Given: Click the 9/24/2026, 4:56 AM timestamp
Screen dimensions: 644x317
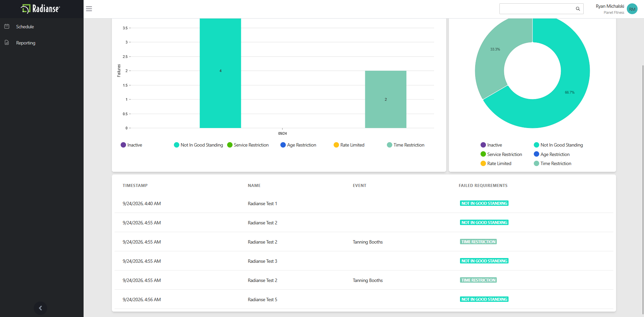Looking at the screenshot, I should point(142,299).
